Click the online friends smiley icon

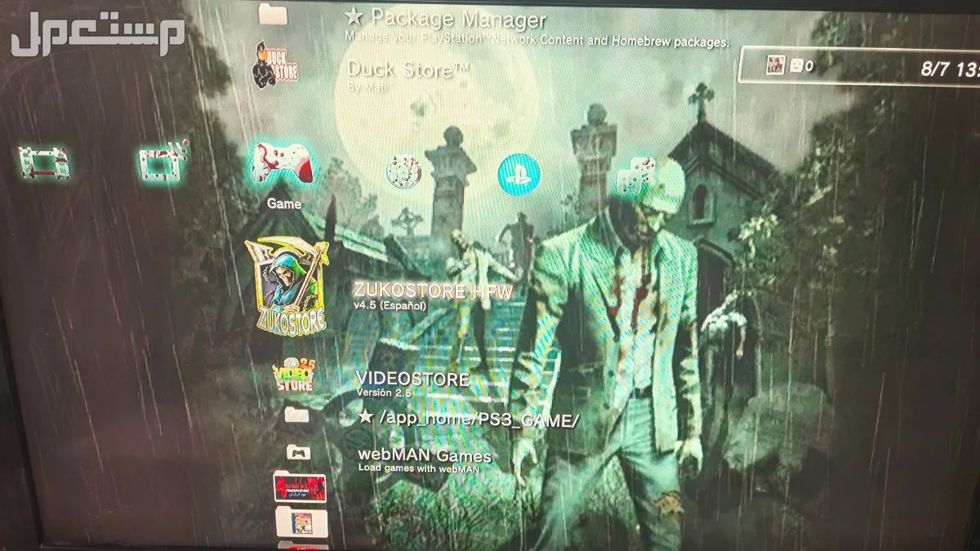(796, 65)
